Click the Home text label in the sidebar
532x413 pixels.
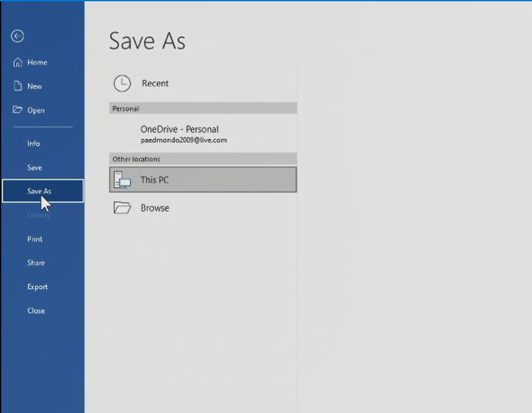click(x=37, y=63)
